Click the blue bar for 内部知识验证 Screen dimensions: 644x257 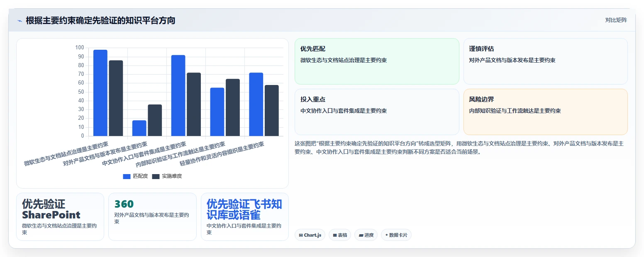point(217,112)
